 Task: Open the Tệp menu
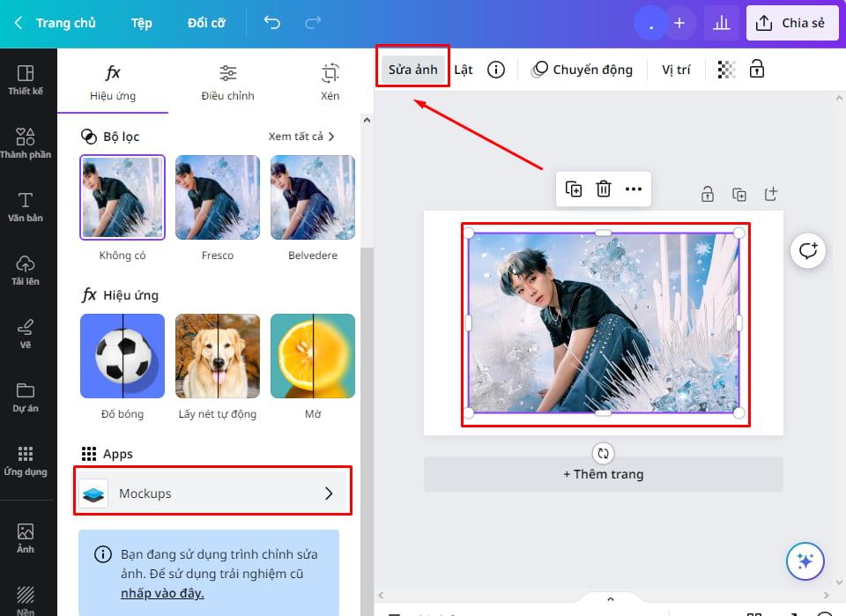(141, 23)
